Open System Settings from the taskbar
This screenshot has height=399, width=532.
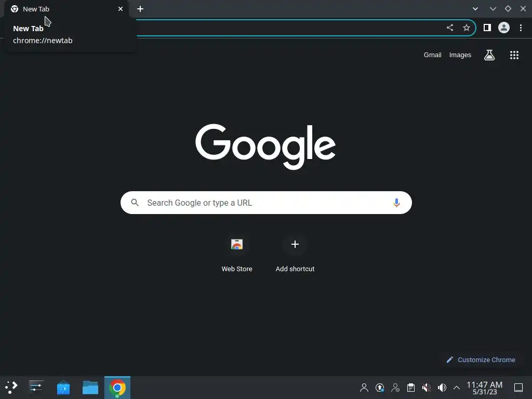[x=36, y=388]
